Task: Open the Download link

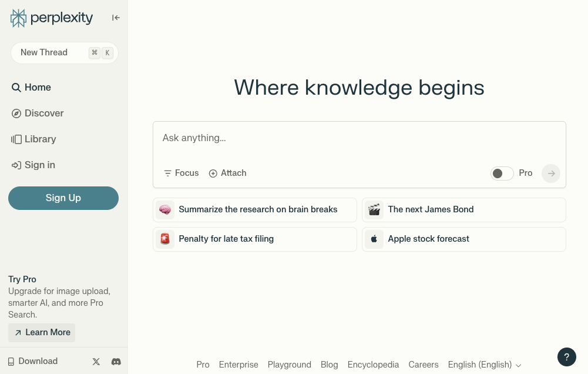Action: coord(33,361)
